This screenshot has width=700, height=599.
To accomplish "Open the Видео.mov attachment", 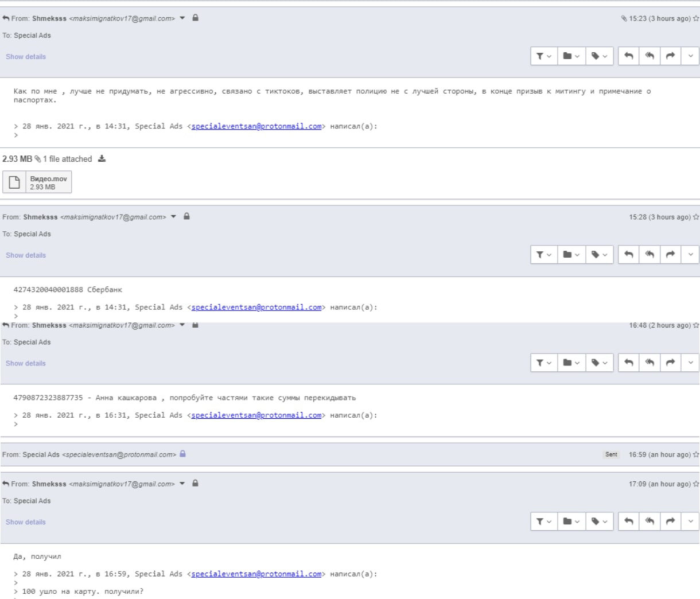I will 37,182.
